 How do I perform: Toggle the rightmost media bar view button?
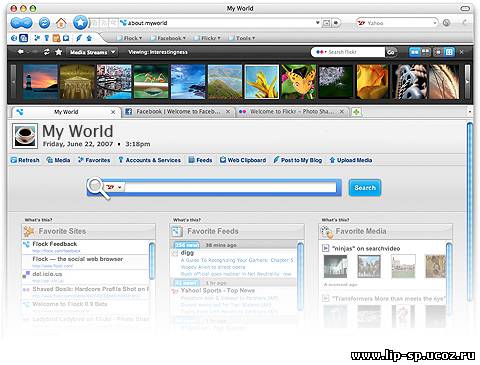coord(449,52)
